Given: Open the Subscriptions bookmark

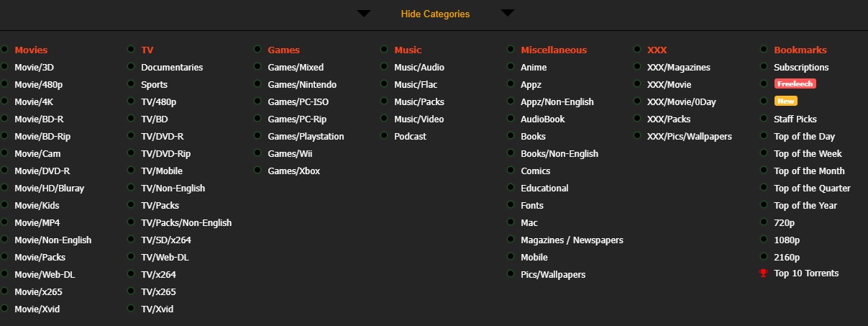Looking at the screenshot, I should [801, 68].
